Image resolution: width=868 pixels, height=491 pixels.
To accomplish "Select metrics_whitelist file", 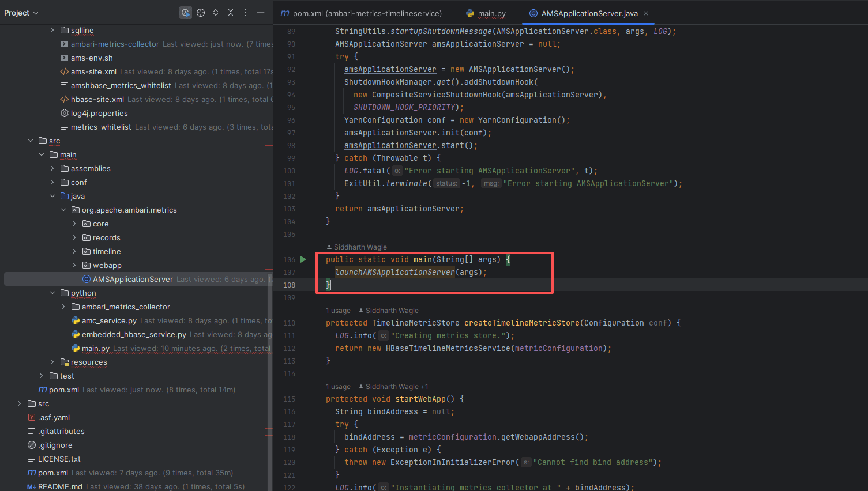I will pos(101,127).
